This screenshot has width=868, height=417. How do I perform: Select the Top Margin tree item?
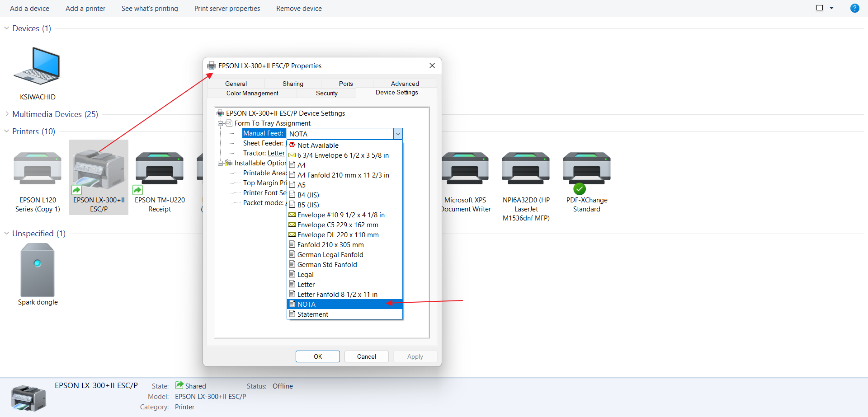(264, 183)
